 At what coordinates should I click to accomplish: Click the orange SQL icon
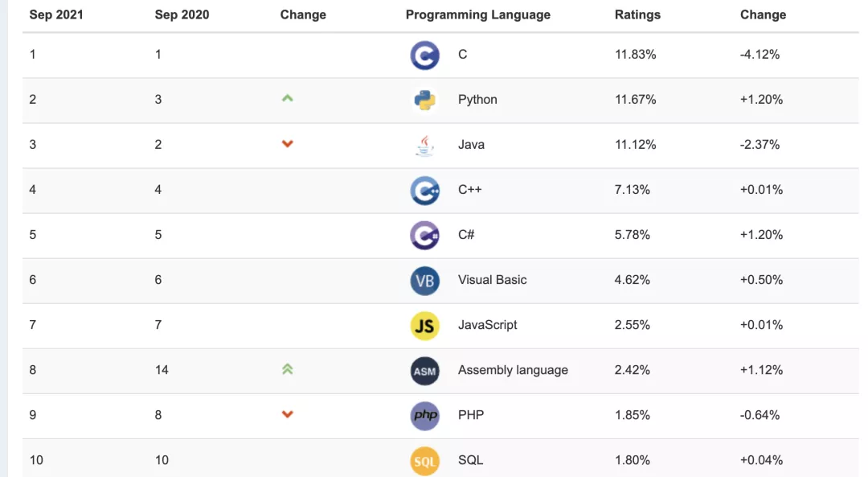pyautogui.click(x=424, y=461)
